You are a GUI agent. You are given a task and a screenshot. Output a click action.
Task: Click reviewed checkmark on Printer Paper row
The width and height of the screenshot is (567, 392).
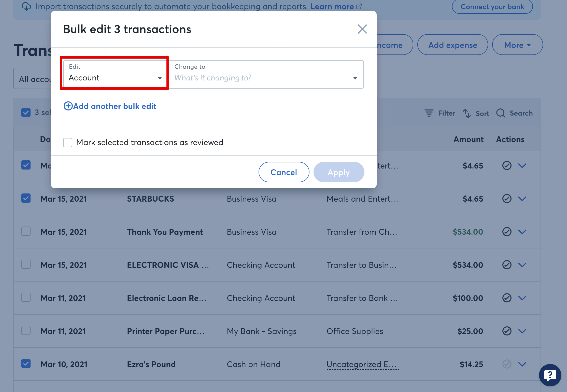[507, 331]
